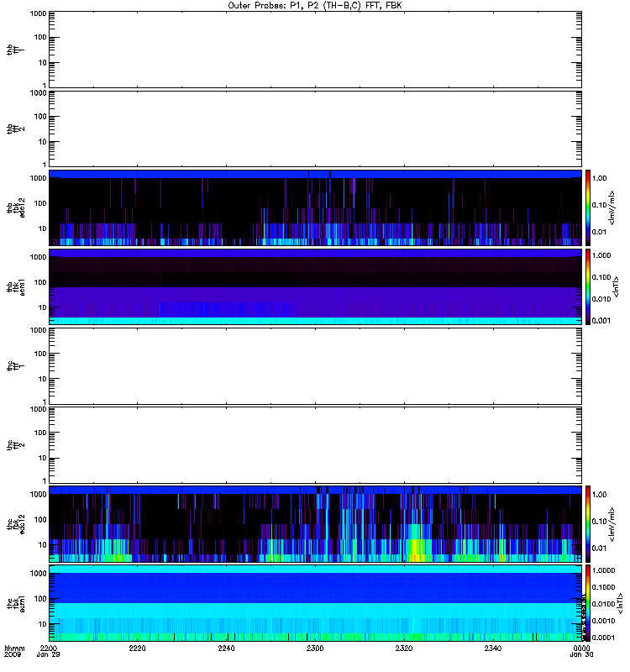630x672 pixels.
Task: Click the thc fbk scm1 spectrogram panel
Action: pos(315,603)
